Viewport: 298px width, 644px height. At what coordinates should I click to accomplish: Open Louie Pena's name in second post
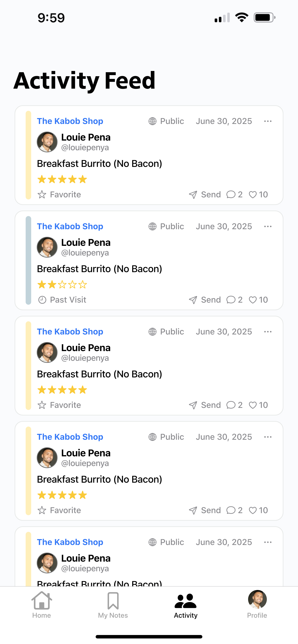pos(86,243)
